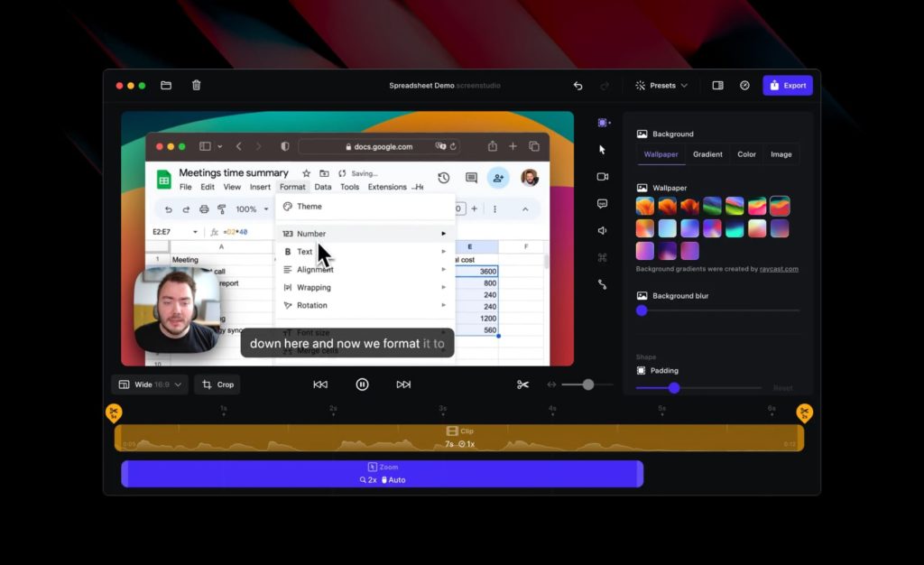The width and height of the screenshot is (924, 565).
Task: Select the webcam settings icon in sidebar
Action: tap(603, 177)
